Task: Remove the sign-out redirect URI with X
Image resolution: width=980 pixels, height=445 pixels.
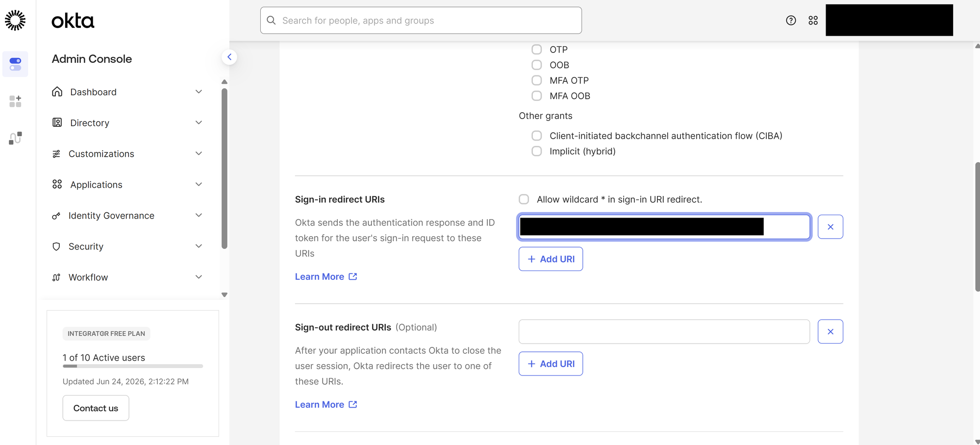Action: [830, 332]
